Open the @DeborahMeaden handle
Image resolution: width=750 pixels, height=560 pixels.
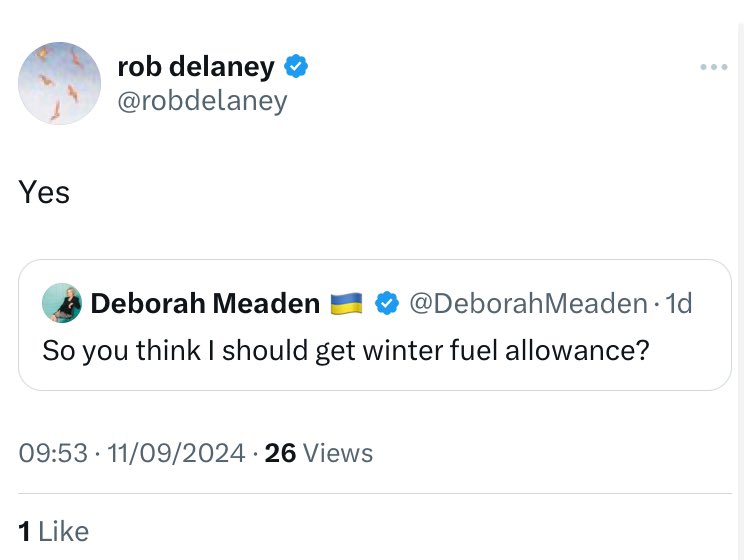[x=528, y=304]
